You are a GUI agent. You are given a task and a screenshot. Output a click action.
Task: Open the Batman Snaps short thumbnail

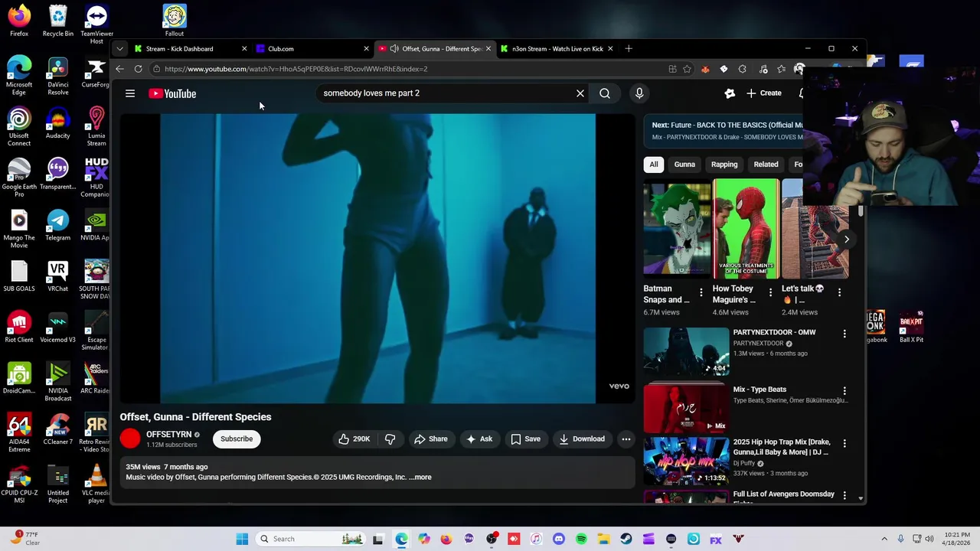677,229
